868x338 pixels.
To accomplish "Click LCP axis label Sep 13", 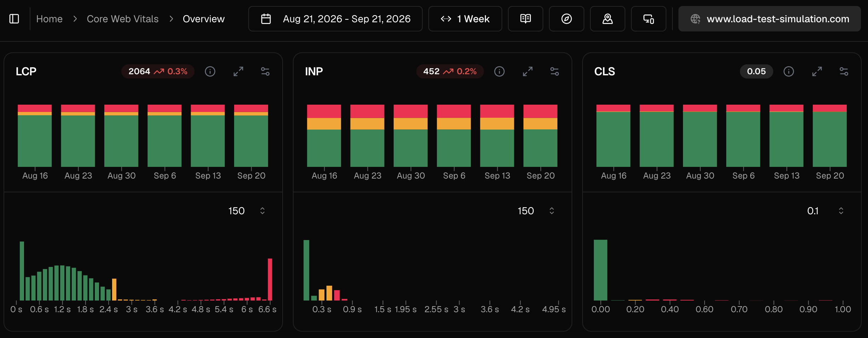I will tap(208, 176).
